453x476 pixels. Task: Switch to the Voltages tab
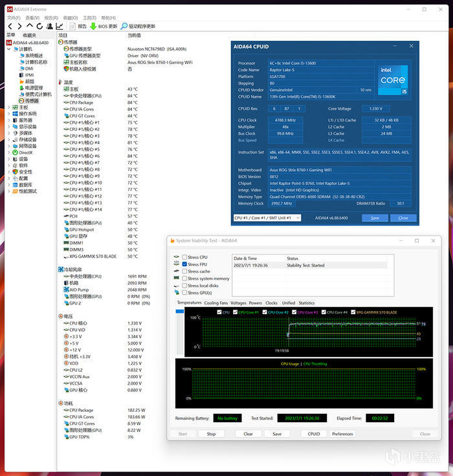(238, 303)
